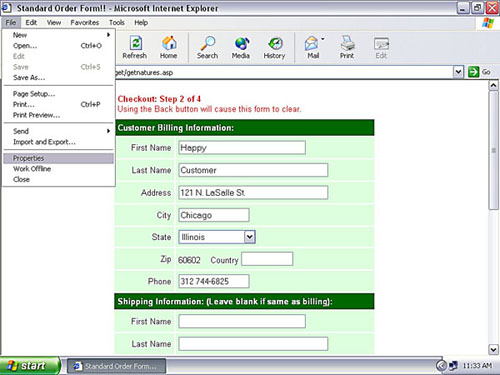Click the Address field with LaSalle

click(x=253, y=192)
